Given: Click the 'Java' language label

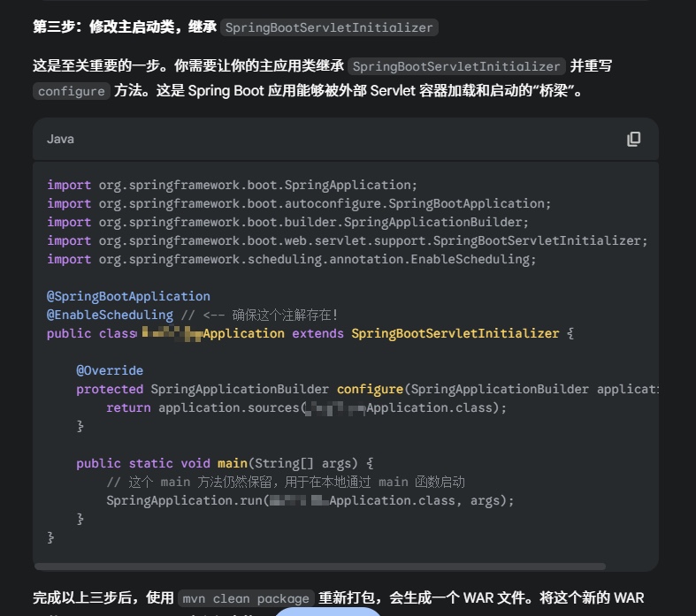Looking at the screenshot, I should [x=60, y=139].
